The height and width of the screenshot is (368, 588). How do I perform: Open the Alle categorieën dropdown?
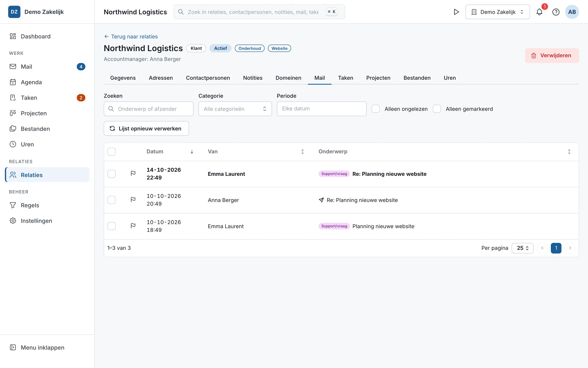pyautogui.click(x=235, y=109)
